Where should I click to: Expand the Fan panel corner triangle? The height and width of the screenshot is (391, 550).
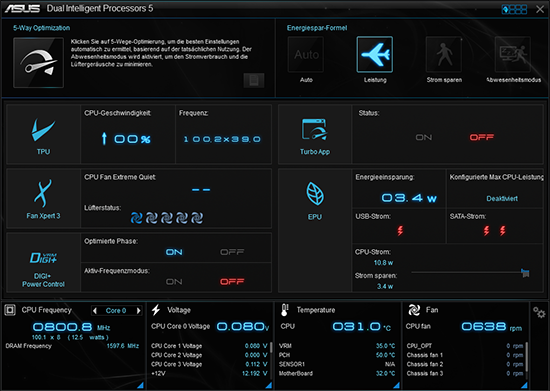click(524, 385)
